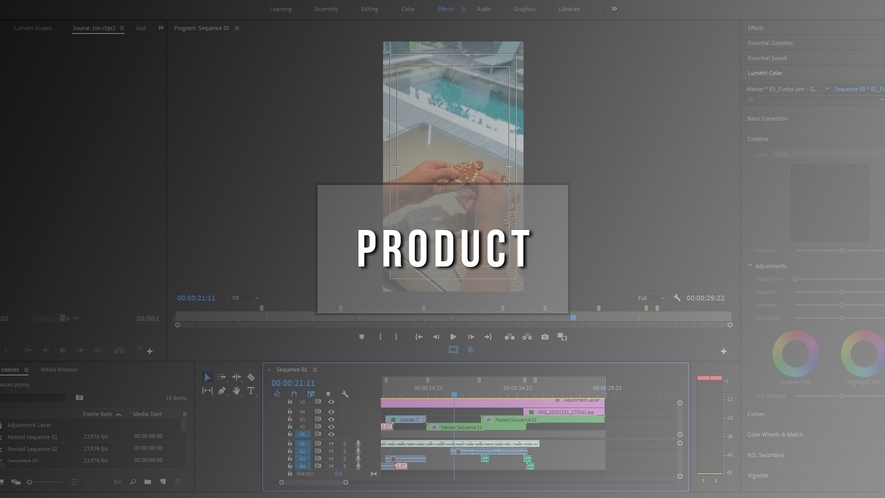Toggle Linked Selection in timeline
This screenshot has height=498, width=885.
pos(310,394)
